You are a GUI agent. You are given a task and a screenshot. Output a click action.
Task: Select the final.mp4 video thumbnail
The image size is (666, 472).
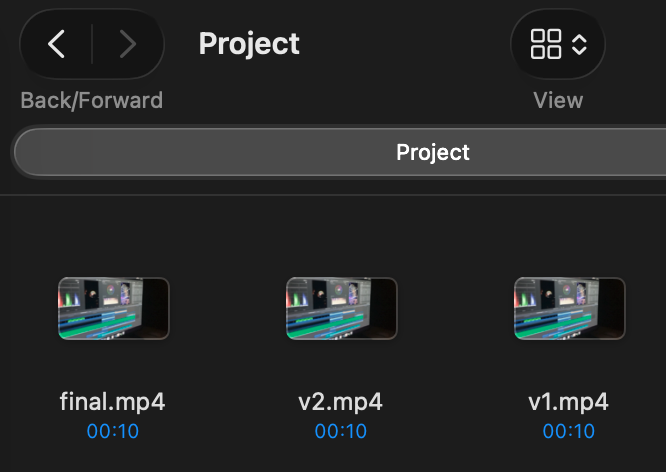[x=113, y=308]
